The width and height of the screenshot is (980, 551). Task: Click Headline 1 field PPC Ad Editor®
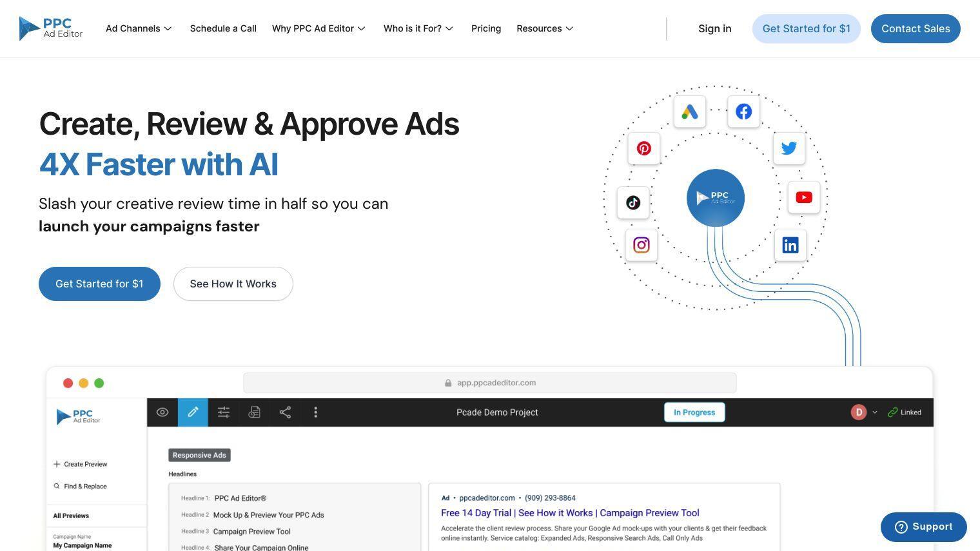click(240, 498)
